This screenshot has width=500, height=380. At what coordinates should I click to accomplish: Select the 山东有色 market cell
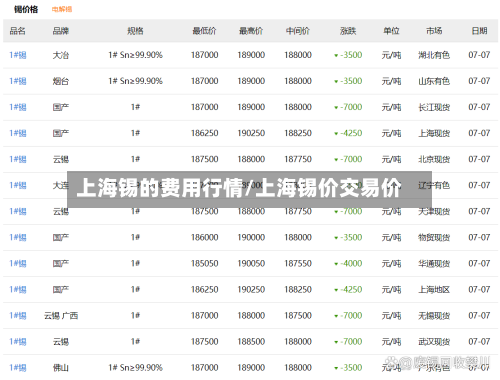(434, 81)
